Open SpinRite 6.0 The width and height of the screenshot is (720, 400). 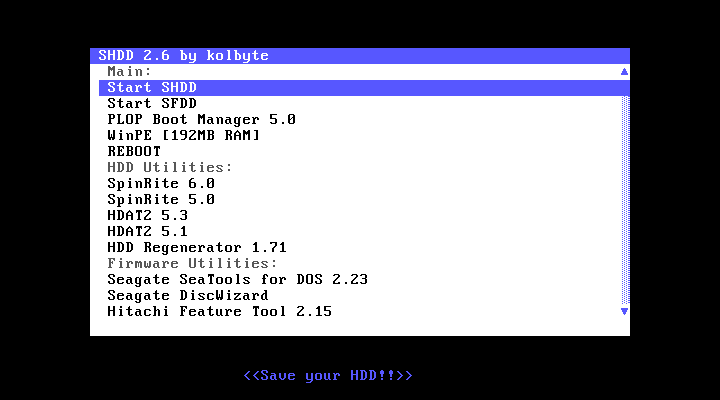(x=161, y=184)
